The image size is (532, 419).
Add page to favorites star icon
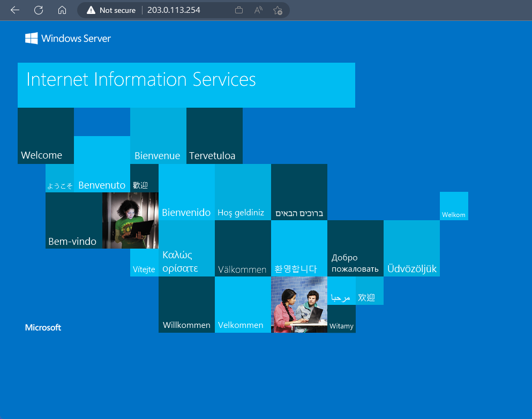278,11
